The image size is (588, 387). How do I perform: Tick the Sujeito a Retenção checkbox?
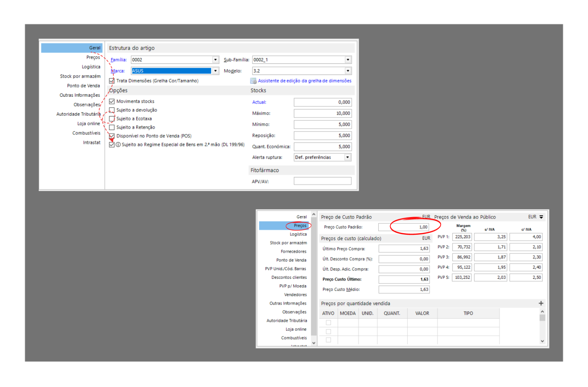[x=112, y=127]
